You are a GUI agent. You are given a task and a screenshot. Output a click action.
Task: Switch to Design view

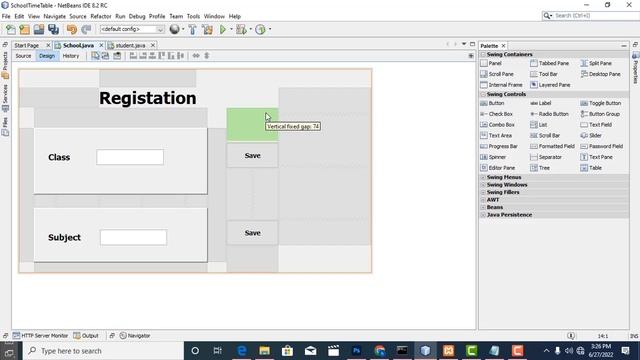47,56
